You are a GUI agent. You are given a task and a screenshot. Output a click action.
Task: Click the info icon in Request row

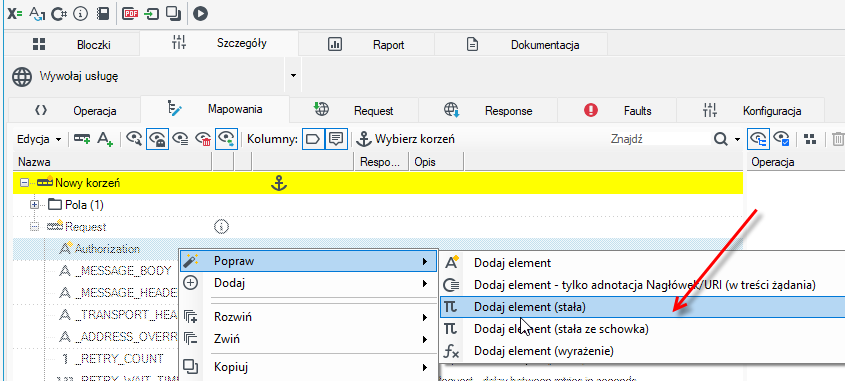pos(221,227)
